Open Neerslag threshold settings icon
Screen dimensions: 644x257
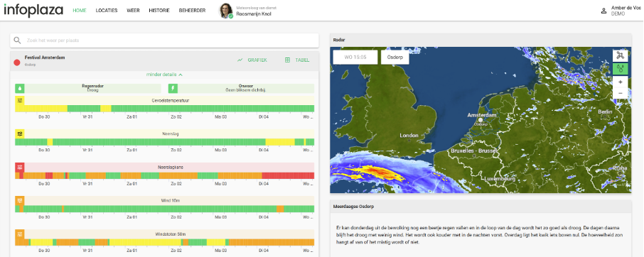[20, 133]
